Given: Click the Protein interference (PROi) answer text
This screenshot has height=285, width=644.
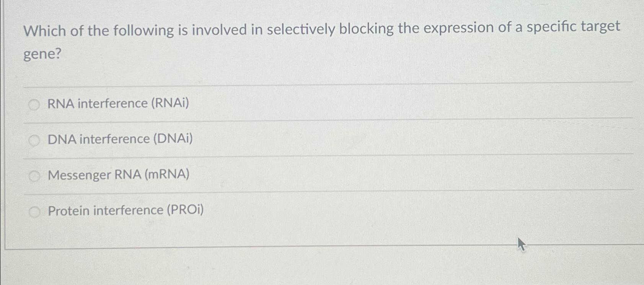Looking at the screenshot, I should (126, 211).
